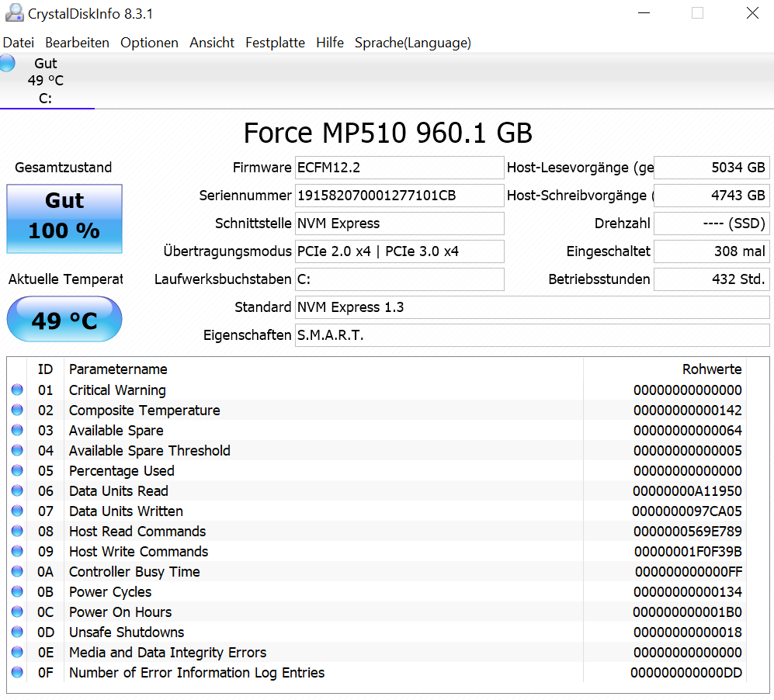Open the Datei menu

tap(19, 43)
